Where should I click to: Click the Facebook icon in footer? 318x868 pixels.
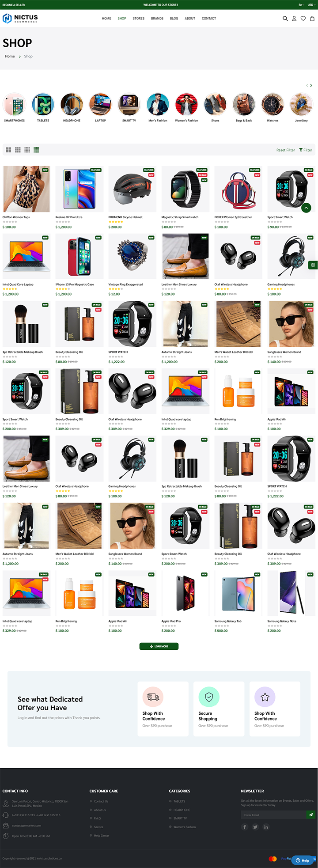coord(245,827)
